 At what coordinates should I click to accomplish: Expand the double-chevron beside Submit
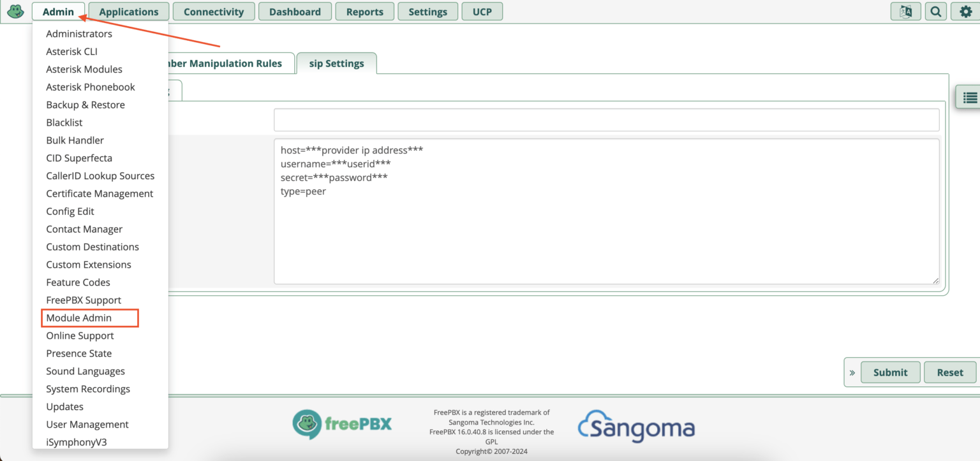click(x=852, y=372)
